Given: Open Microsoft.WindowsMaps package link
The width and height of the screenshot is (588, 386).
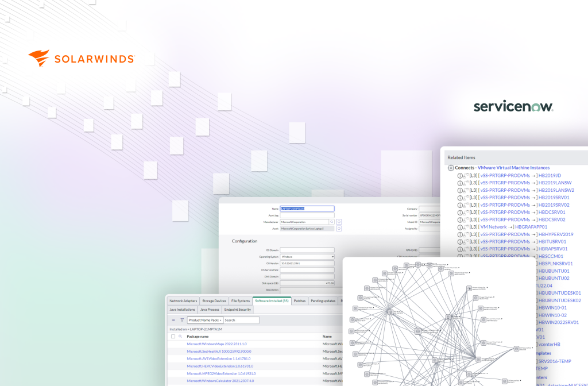Looking at the screenshot, I should [216, 344].
